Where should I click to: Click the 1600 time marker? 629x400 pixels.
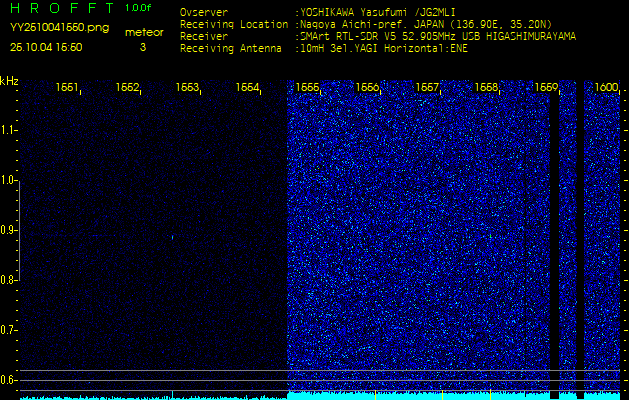point(606,88)
